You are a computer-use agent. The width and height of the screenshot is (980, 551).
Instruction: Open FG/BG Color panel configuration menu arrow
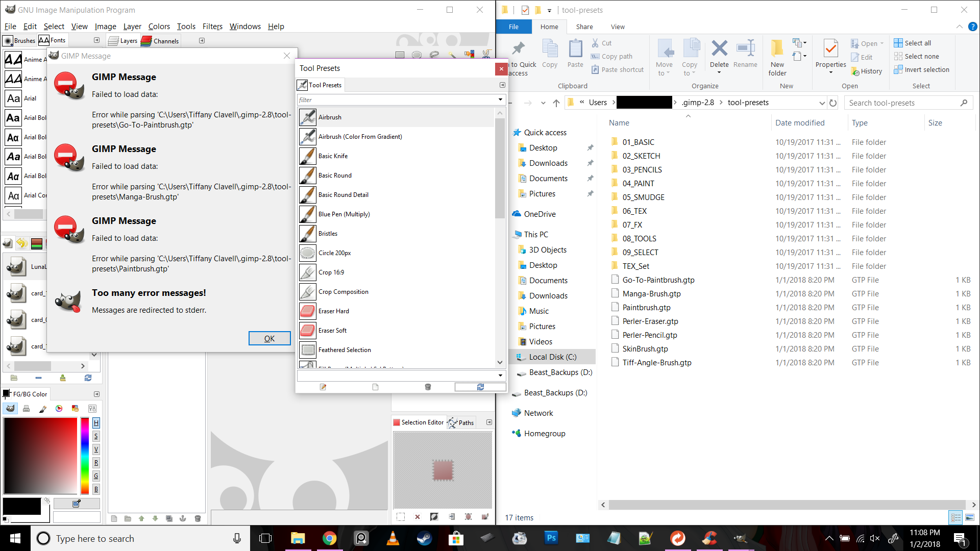coord(96,394)
